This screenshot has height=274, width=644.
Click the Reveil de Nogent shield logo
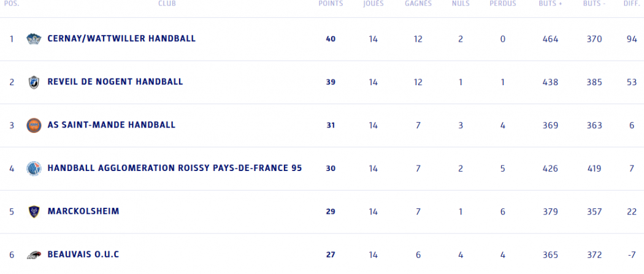(x=34, y=82)
